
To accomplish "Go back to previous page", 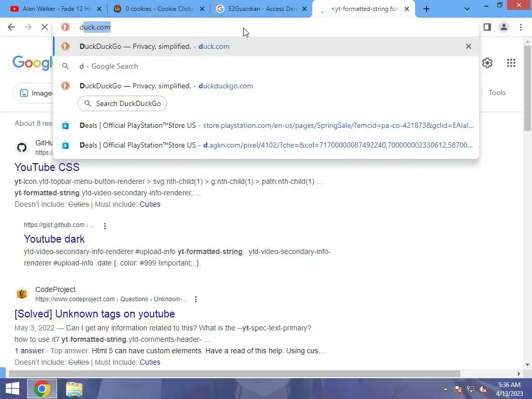I will coord(11,27).
